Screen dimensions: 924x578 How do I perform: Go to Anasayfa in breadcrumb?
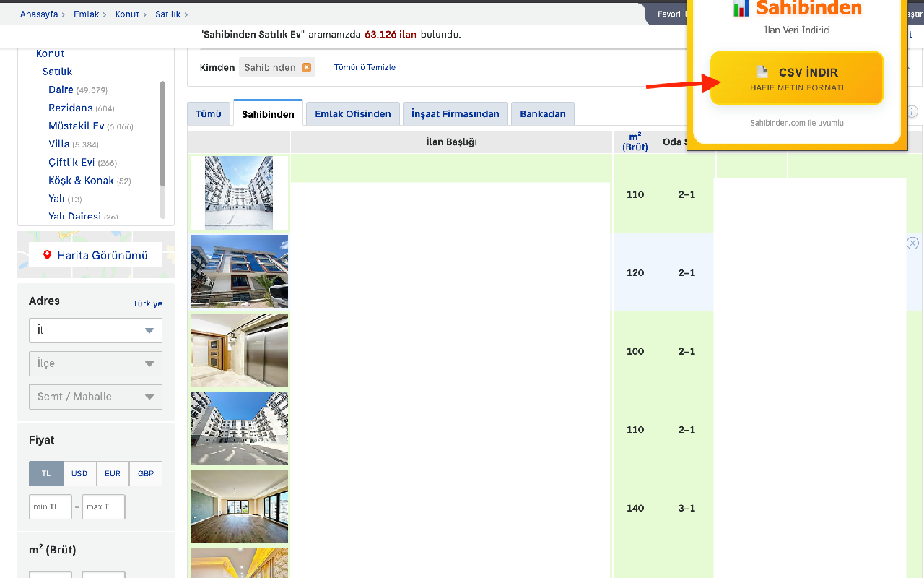coord(39,14)
